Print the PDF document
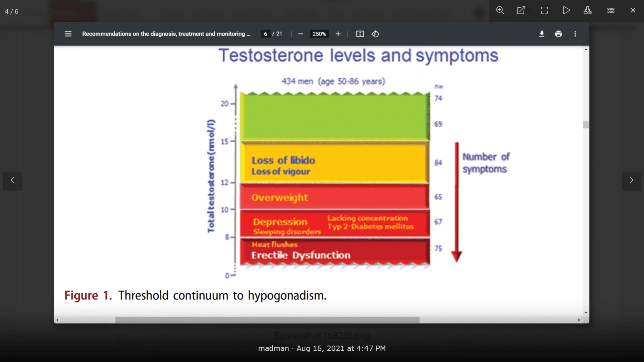644x362 pixels. [558, 34]
